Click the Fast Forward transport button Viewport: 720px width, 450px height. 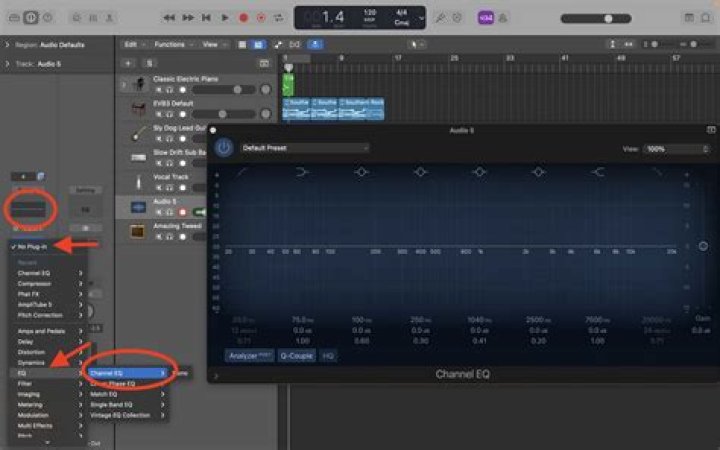[188, 18]
